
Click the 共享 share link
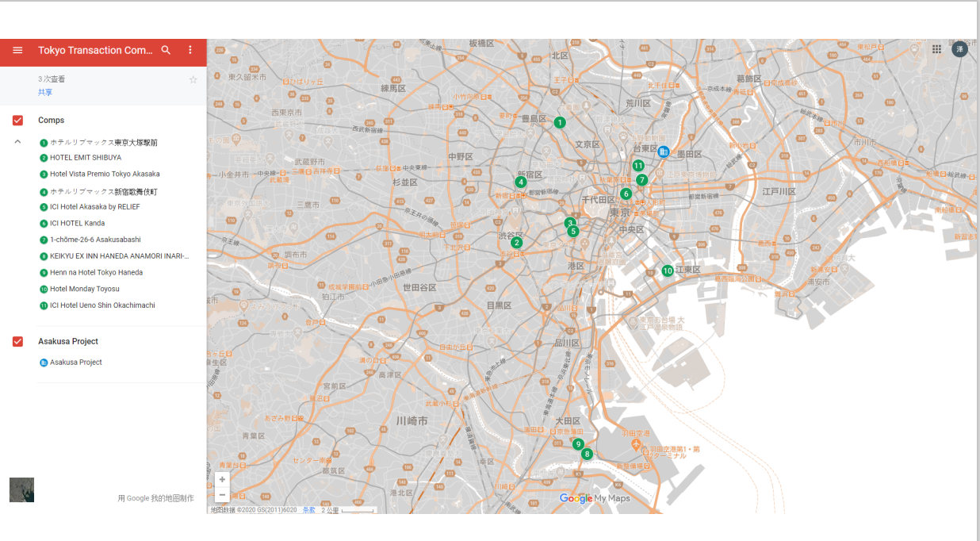(45, 92)
